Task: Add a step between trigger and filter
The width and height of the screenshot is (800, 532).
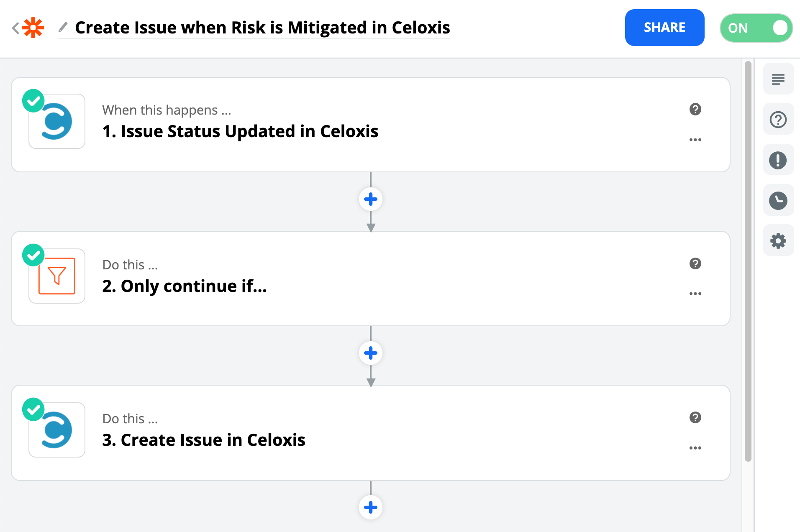Action: [370, 199]
